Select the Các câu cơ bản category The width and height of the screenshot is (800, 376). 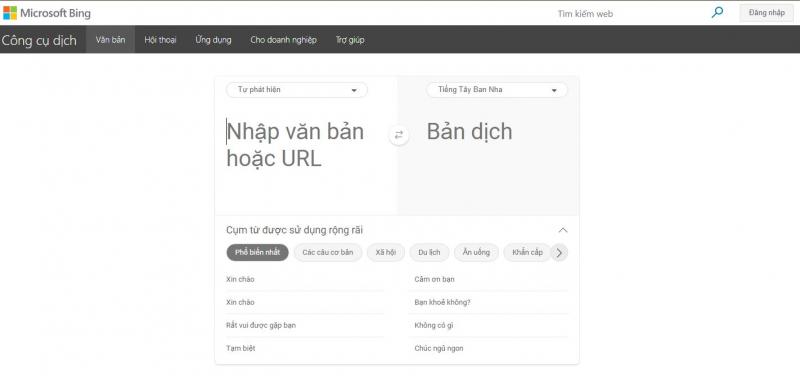[328, 253]
